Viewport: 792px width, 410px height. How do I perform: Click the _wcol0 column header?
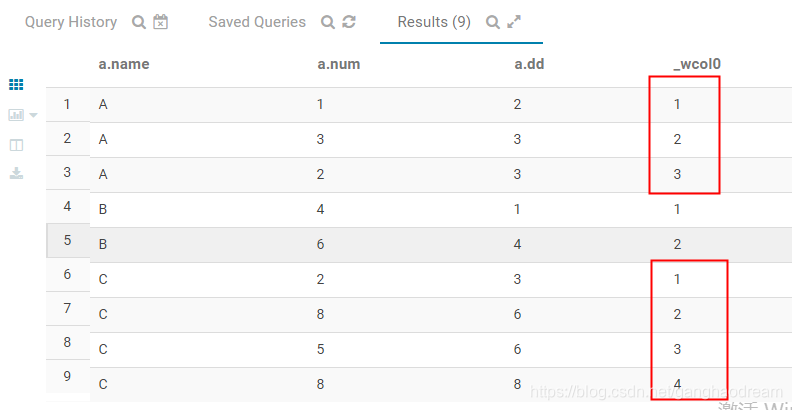697,64
